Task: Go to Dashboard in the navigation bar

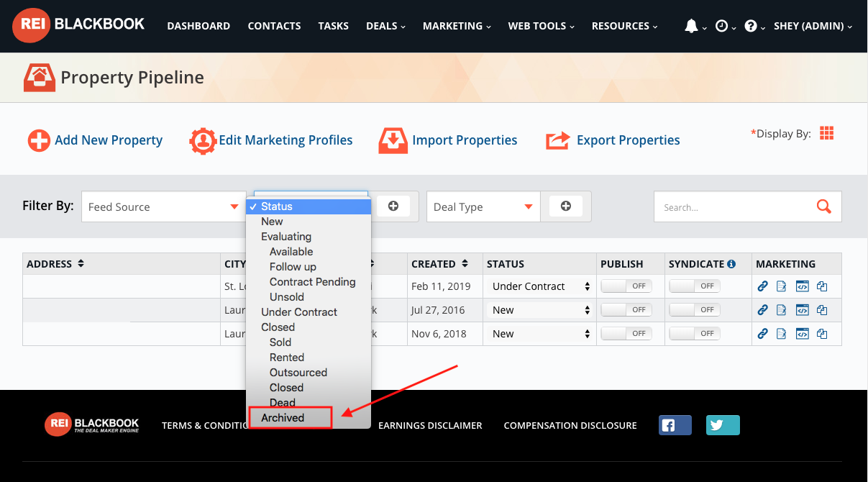Action: tap(198, 26)
